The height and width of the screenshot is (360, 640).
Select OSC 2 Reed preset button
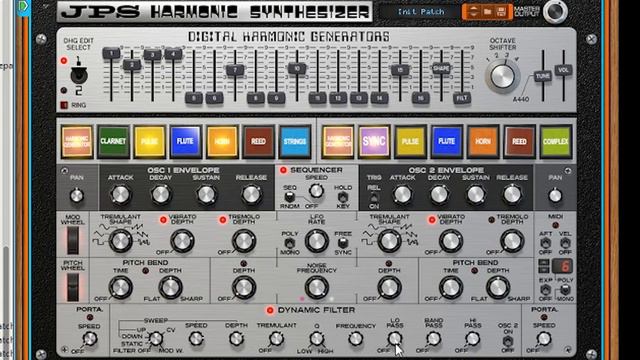pos(519,141)
